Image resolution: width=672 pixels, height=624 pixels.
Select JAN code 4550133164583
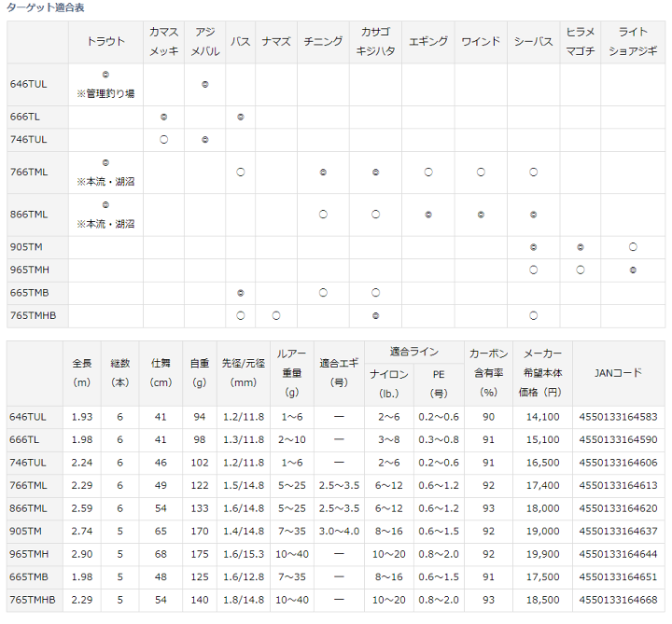point(618,417)
